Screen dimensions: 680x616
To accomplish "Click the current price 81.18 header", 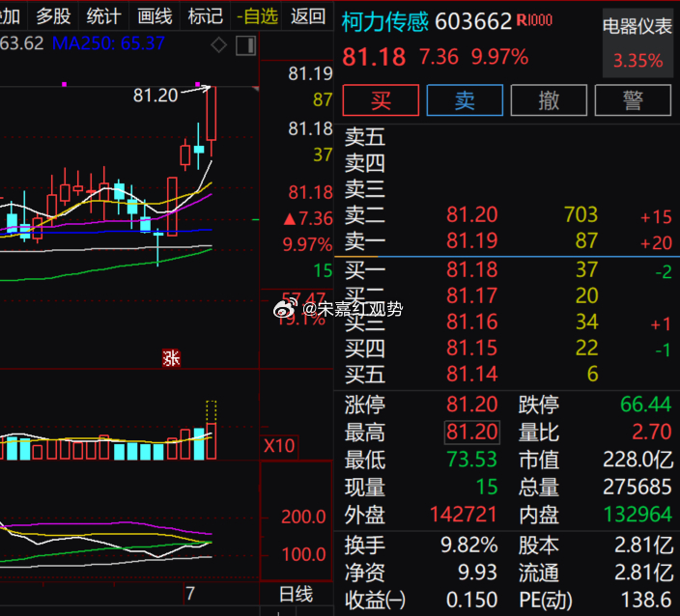I will click(x=374, y=57).
